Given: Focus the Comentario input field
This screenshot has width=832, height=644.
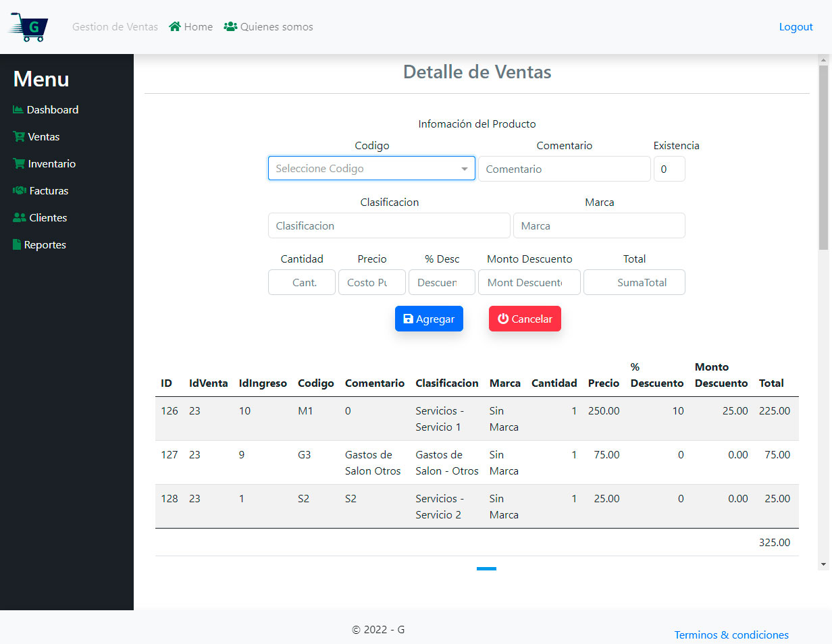Looking at the screenshot, I should click(565, 169).
